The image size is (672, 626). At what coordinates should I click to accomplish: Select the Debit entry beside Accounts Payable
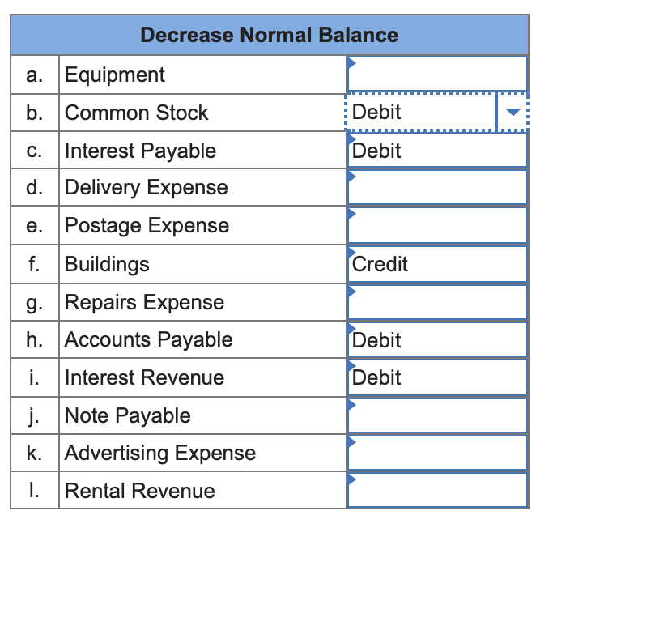437,339
